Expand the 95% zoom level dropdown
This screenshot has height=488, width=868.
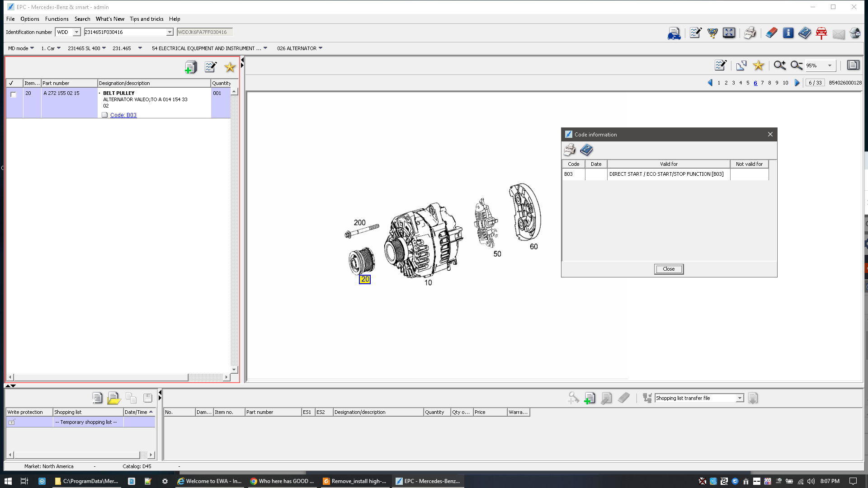(x=830, y=66)
